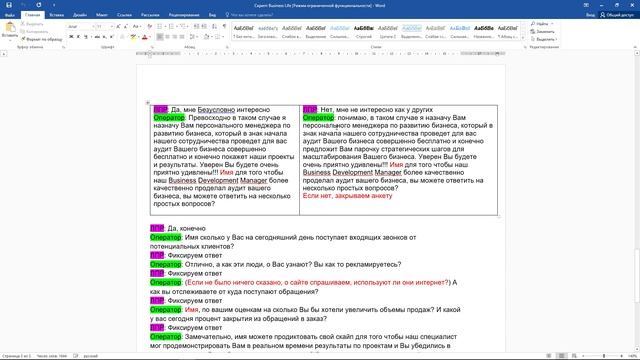Image resolution: width=640 pixels, height=360 pixels.
Task: Collapse the ribbon with the arrow icon
Action: click(x=636, y=47)
